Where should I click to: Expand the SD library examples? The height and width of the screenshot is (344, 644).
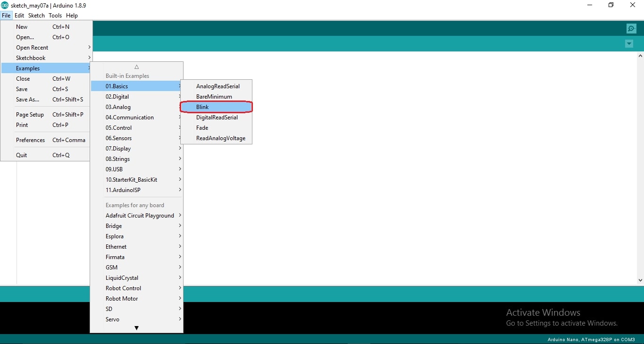tap(136, 309)
